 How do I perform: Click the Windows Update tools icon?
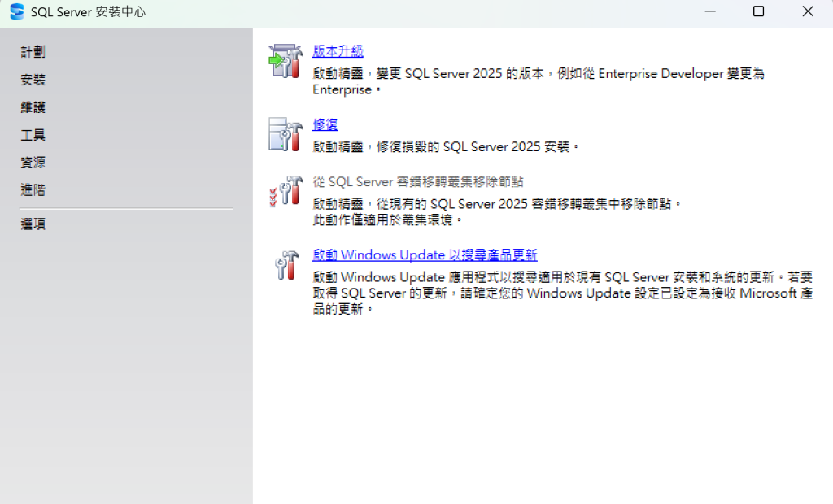tap(286, 264)
